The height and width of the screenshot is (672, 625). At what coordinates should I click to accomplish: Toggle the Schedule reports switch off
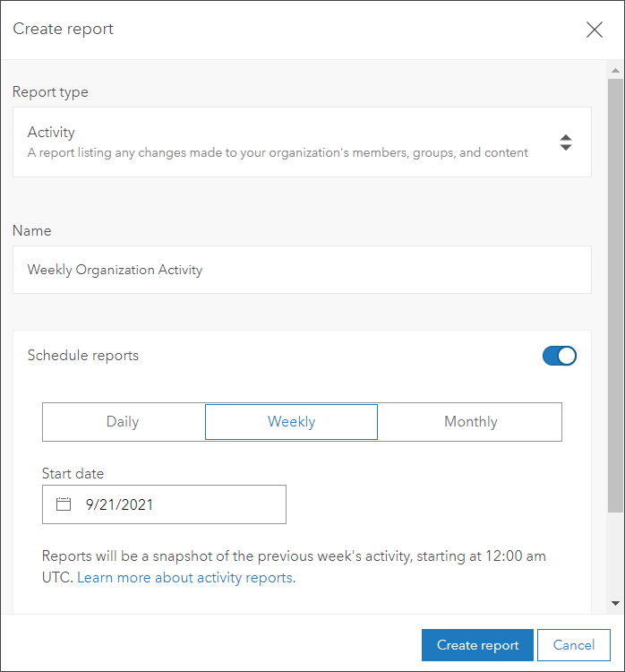point(559,356)
